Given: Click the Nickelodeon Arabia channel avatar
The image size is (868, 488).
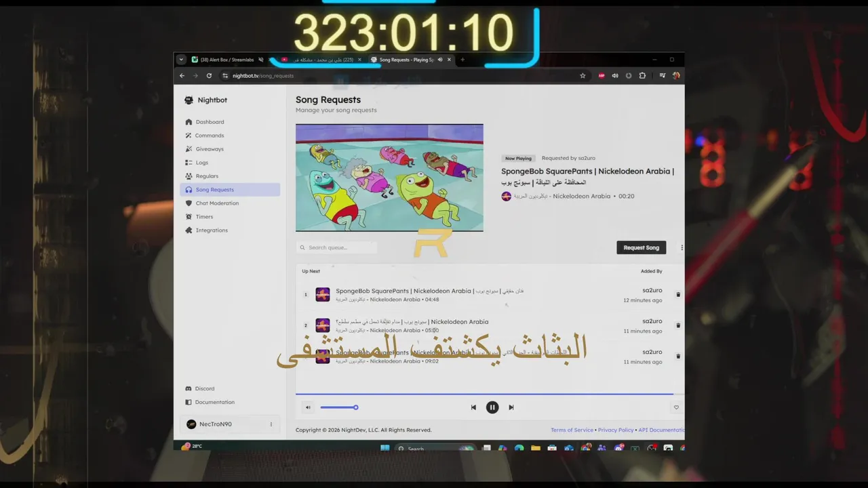Looking at the screenshot, I should [506, 197].
